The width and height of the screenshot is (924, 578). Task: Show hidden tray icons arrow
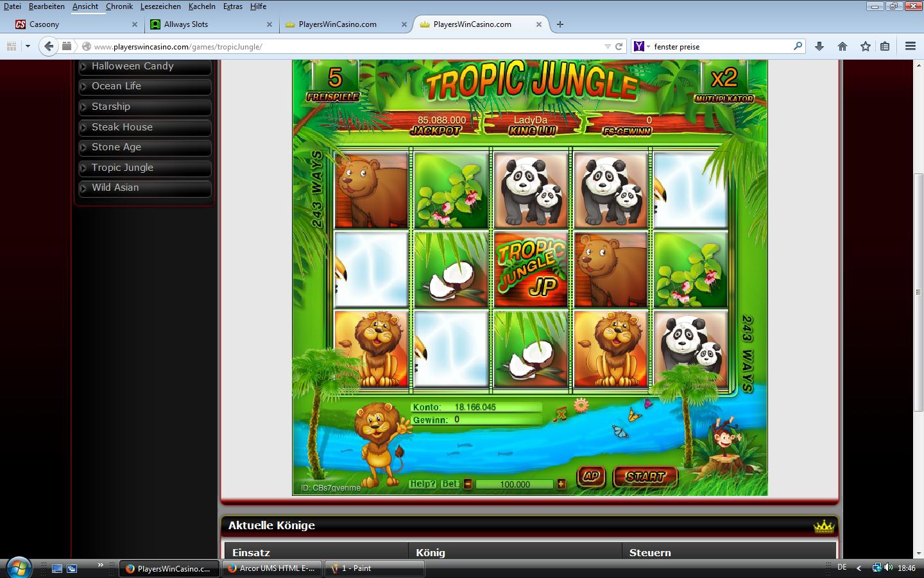(x=859, y=568)
